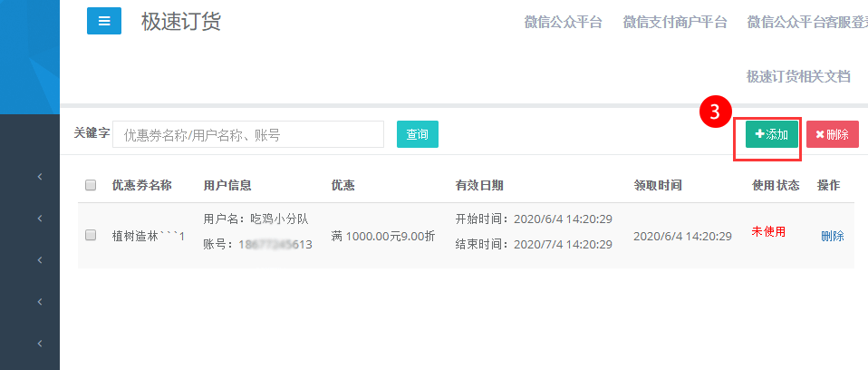The image size is (868, 370).
Task: Focus the 关键字 search input field
Action: click(x=248, y=134)
